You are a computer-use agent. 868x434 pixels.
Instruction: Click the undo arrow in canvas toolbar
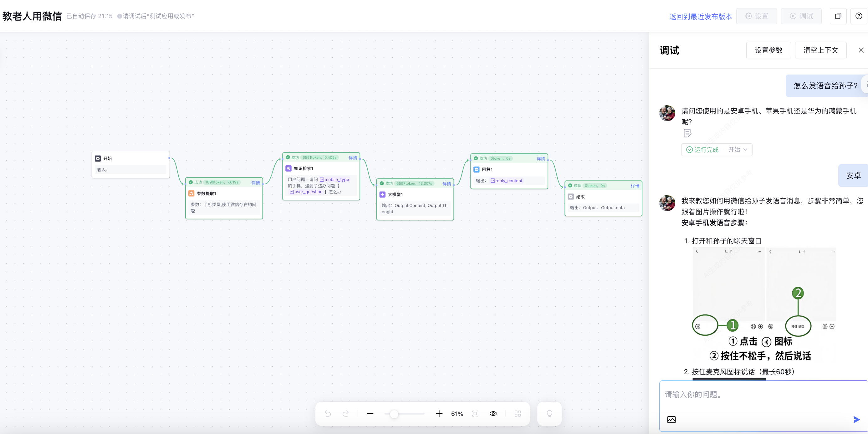[328, 413]
